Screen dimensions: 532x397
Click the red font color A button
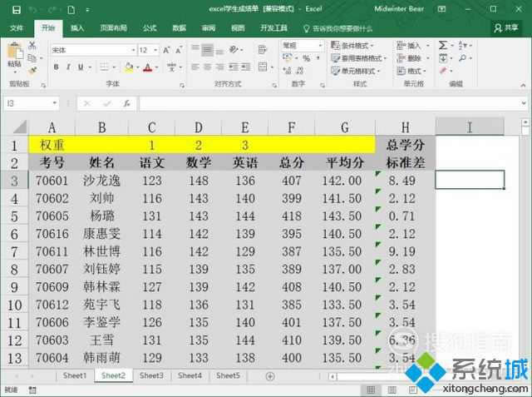tap(148, 67)
